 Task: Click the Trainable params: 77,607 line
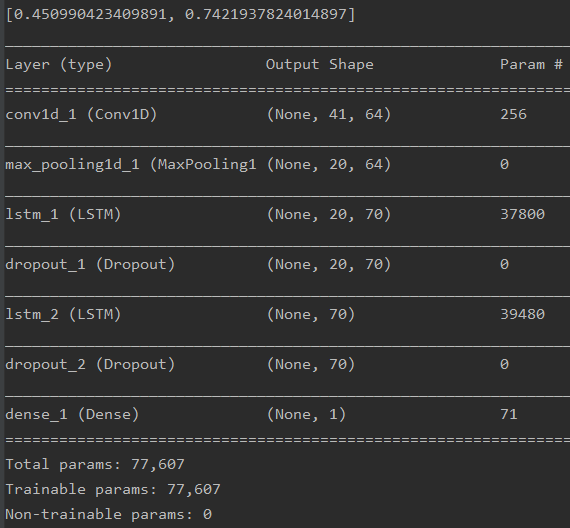pyautogui.click(x=113, y=489)
